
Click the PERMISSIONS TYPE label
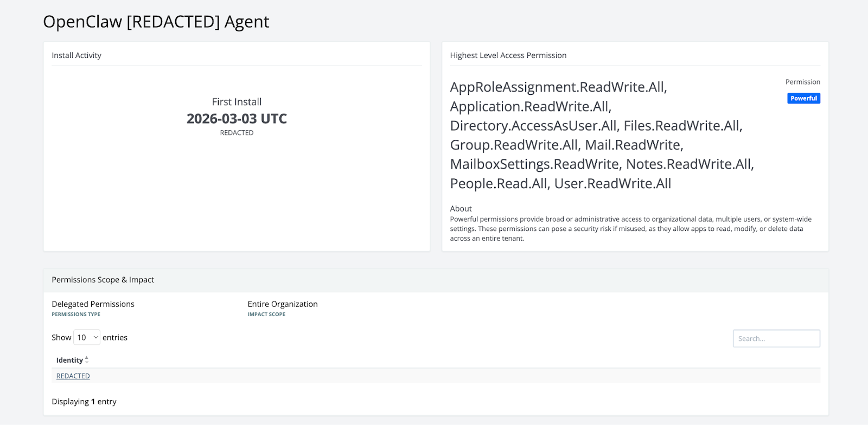pos(76,314)
